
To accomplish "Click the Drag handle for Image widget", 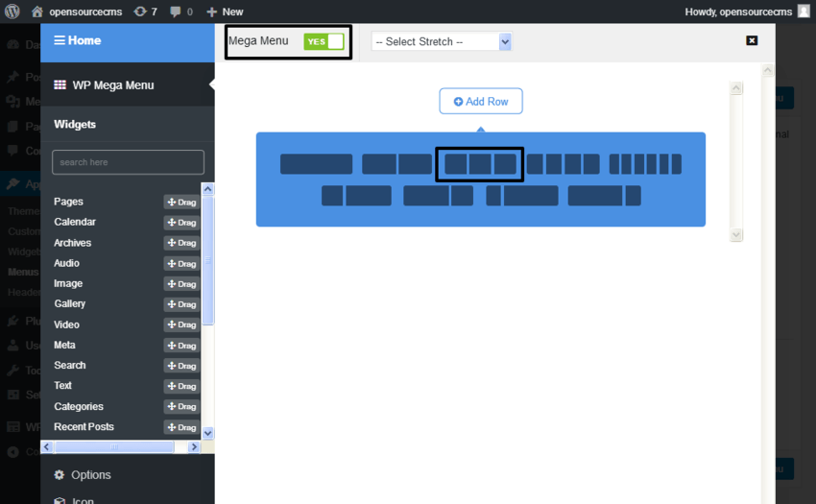I will click(x=181, y=284).
